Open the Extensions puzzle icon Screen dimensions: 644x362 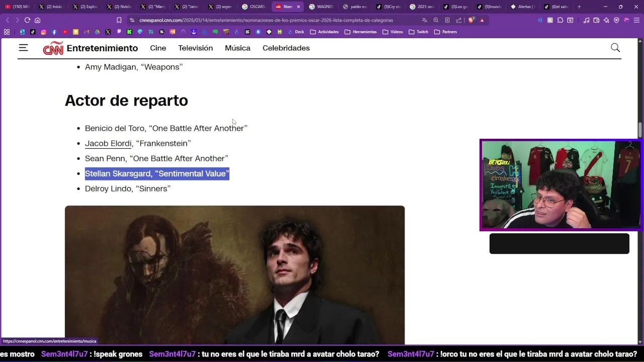pos(560,20)
